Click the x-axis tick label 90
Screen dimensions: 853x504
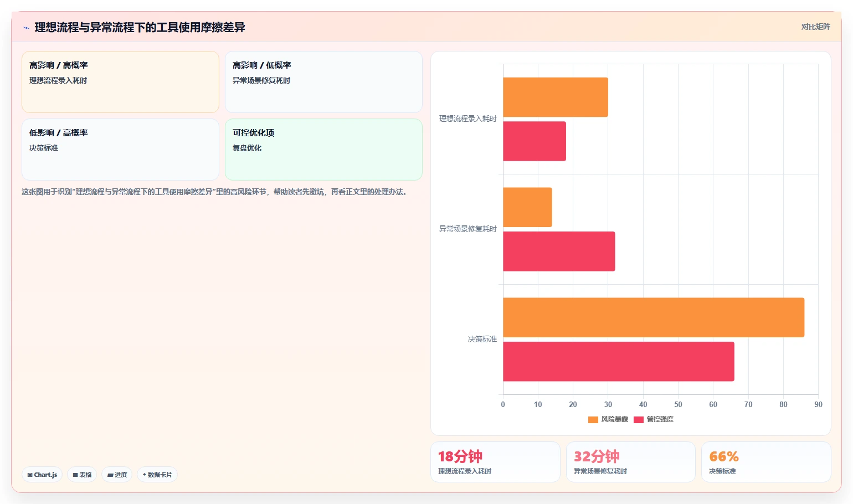818,404
